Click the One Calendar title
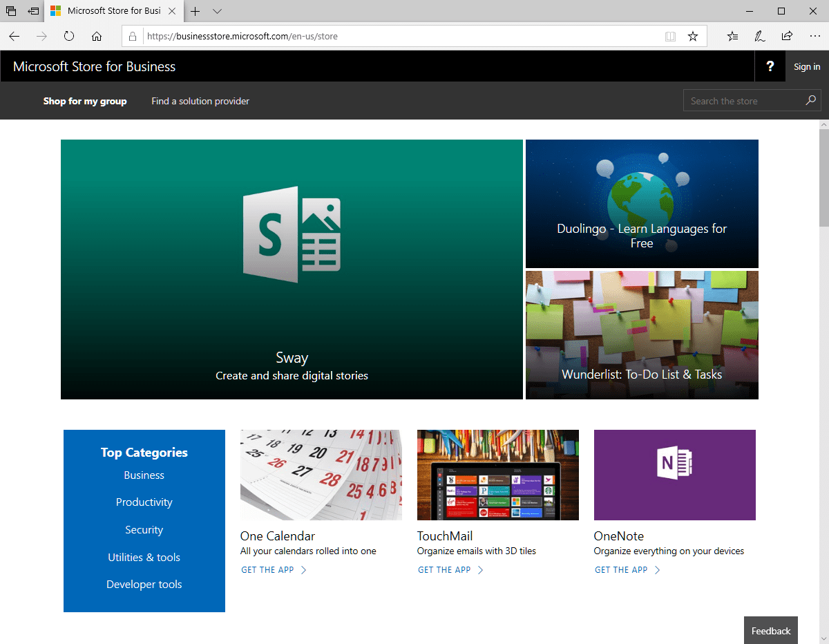 pyautogui.click(x=278, y=536)
